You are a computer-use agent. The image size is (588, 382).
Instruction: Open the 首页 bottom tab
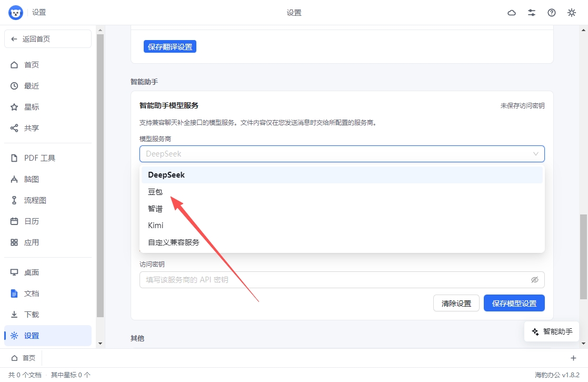[23, 358]
